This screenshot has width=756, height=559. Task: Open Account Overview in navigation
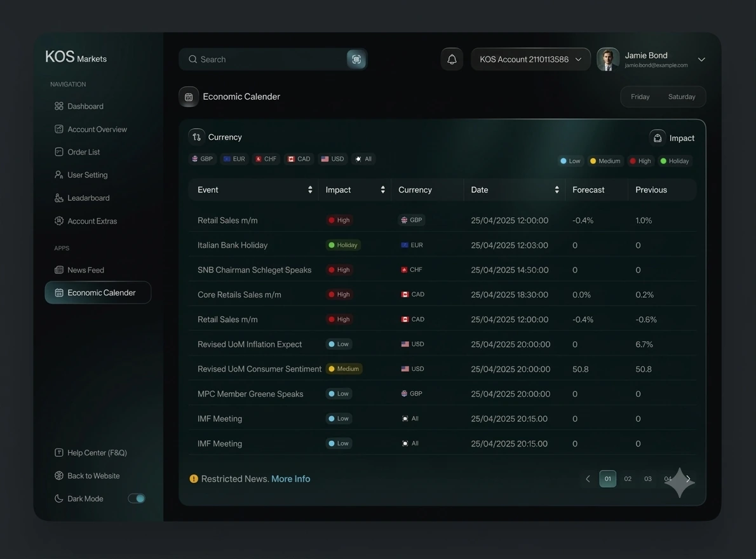91,129
